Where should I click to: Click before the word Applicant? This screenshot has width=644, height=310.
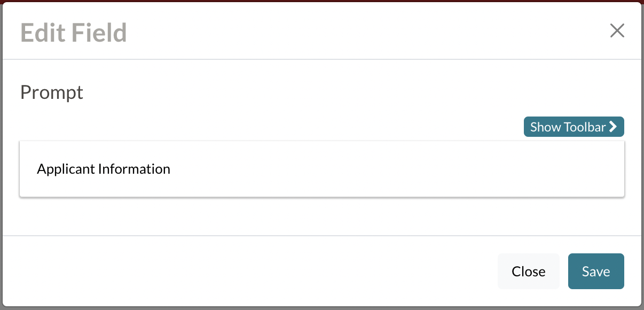tap(36, 169)
